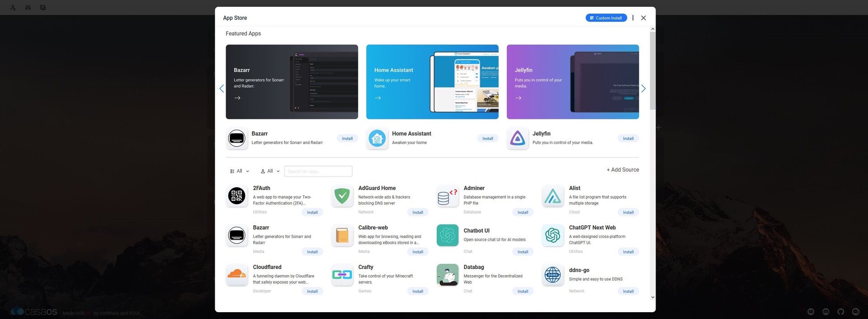
Task: Install the featured Jellyfin app
Action: [628, 138]
